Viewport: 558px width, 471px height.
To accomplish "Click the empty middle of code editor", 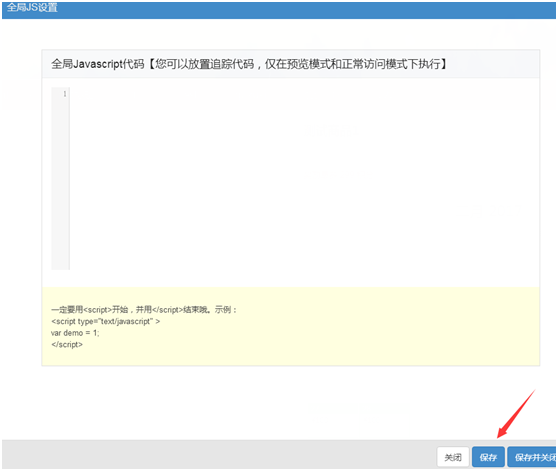I will click(305, 179).
